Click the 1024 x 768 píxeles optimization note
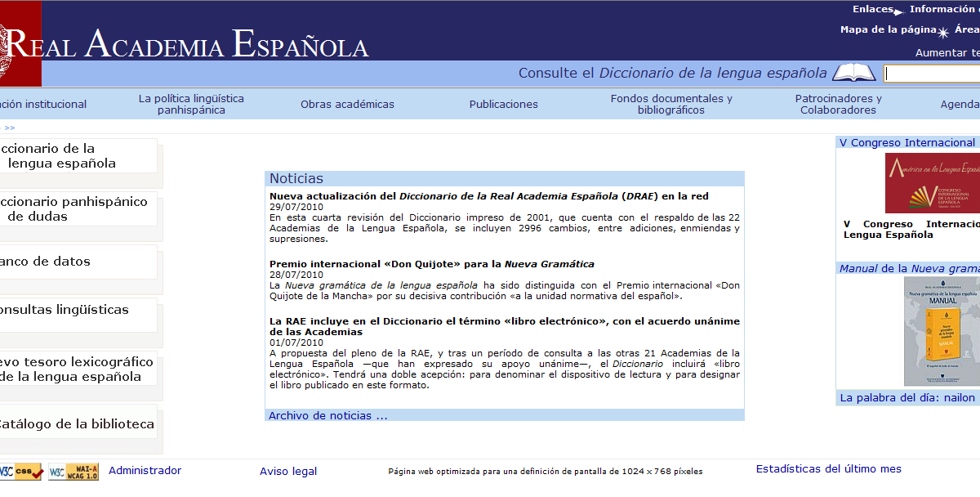 point(546,471)
